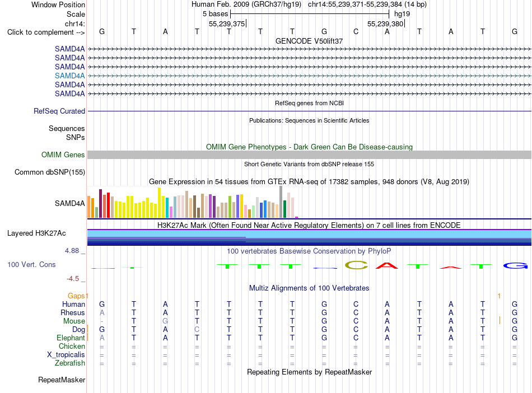Click the 'Human Feb. 2009 (GRCh37/hg19)' header text
The width and height of the screenshot is (532, 393).
tap(246, 4)
